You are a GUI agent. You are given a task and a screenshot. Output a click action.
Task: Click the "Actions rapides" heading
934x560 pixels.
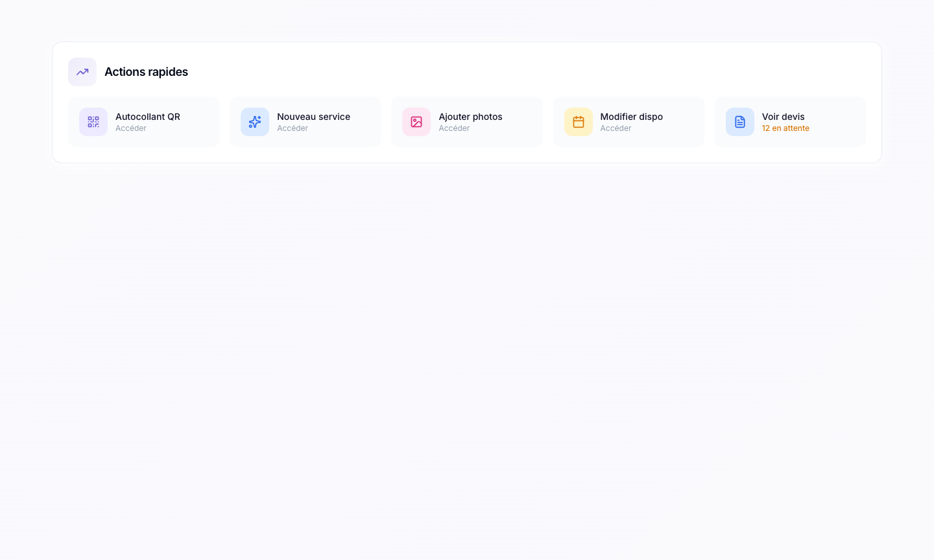click(x=146, y=72)
